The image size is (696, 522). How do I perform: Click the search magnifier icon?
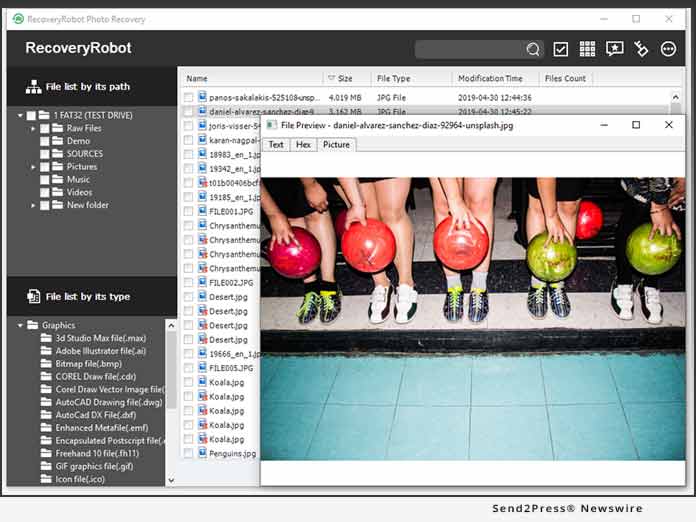(534, 49)
